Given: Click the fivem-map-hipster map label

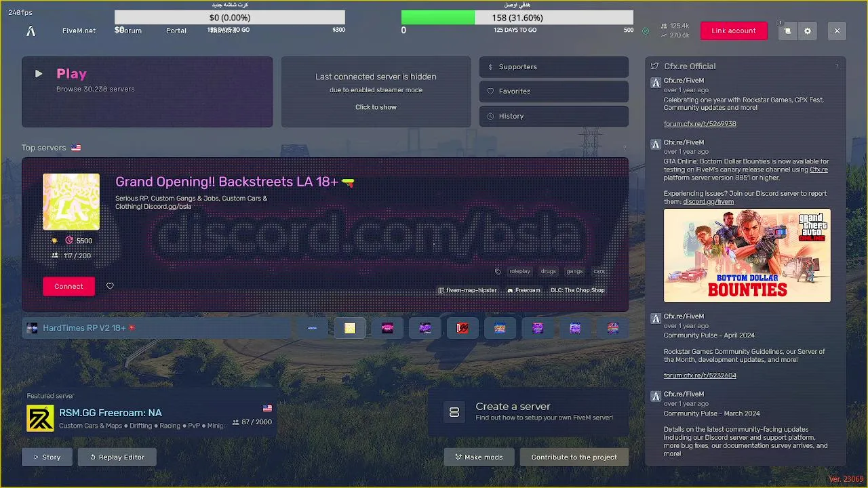Looking at the screenshot, I should [467, 290].
